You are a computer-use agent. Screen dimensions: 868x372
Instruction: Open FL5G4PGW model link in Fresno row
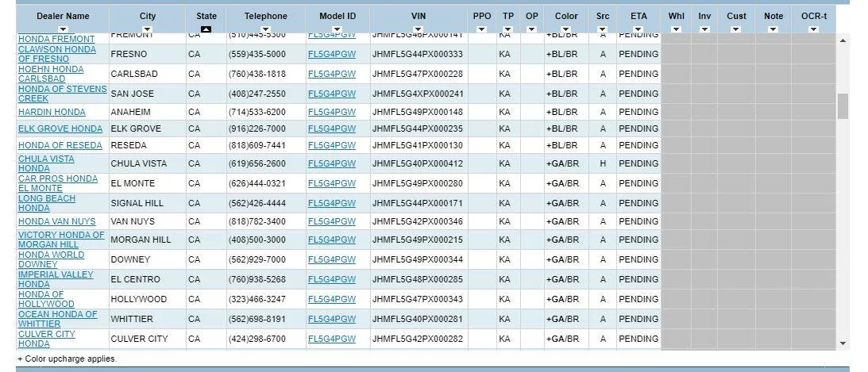click(332, 54)
